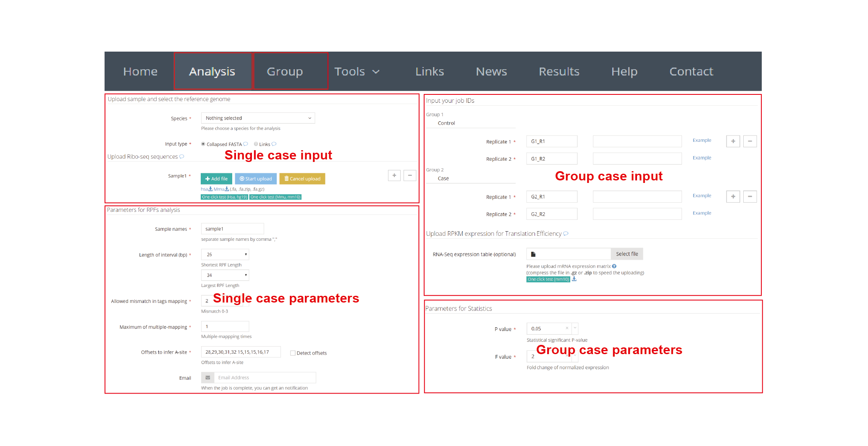Screen dimensions: 868x446
Task: Click job ID field next to G2_R1
Action: [x=637, y=197]
